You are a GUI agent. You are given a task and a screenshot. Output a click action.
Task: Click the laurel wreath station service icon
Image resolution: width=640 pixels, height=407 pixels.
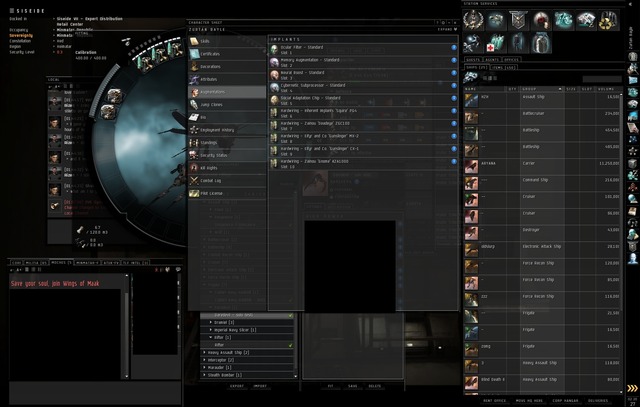click(x=473, y=20)
